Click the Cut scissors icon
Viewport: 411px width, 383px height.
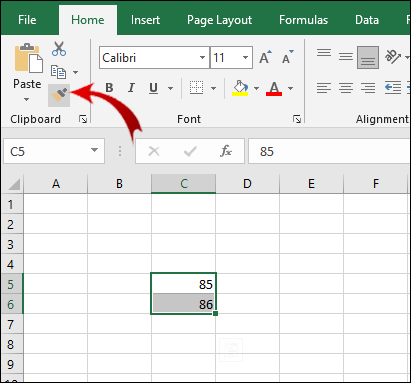tap(59, 49)
